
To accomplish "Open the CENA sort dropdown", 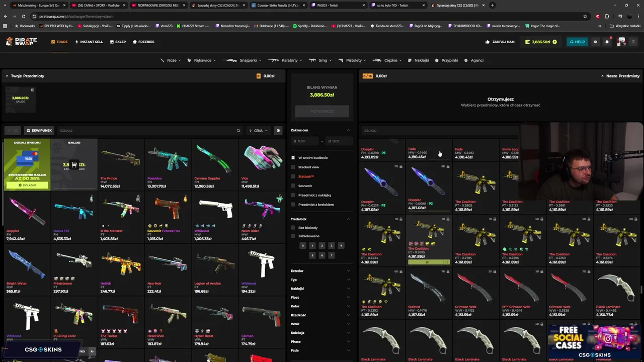I will click(x=259, y=131).
